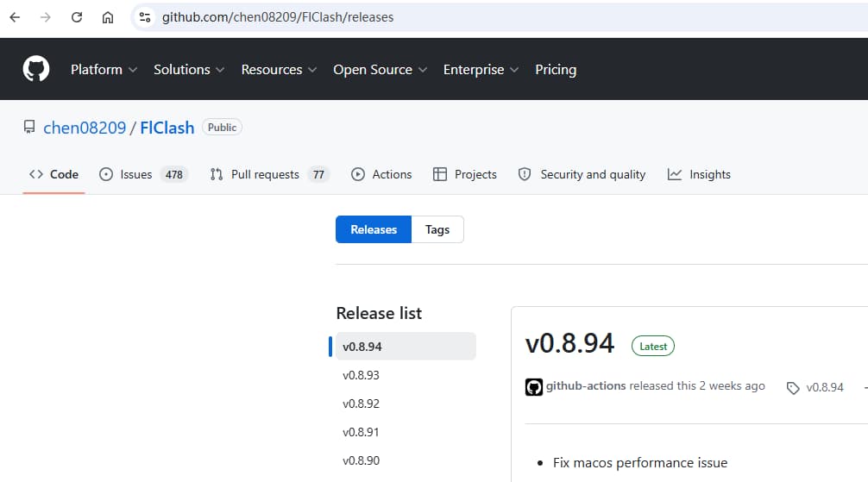Open chen08209 user profile link
The height and width of the screenshot is (482, 868).
click(85, 128)
